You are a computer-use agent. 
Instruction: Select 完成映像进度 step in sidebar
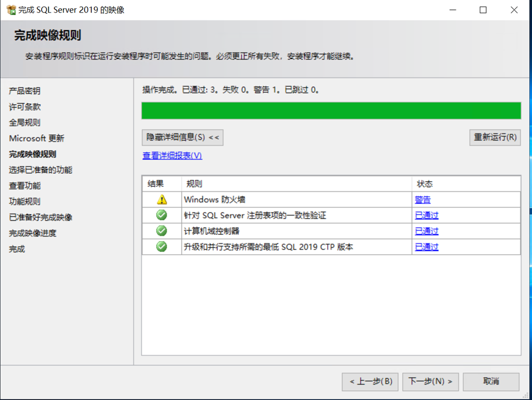33,233
